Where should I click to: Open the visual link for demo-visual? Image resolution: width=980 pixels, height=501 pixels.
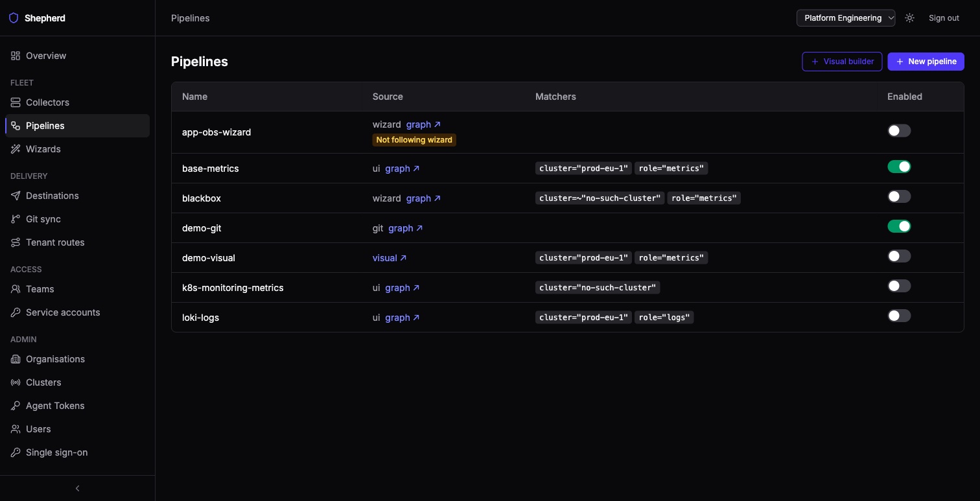tap(390, 258)
